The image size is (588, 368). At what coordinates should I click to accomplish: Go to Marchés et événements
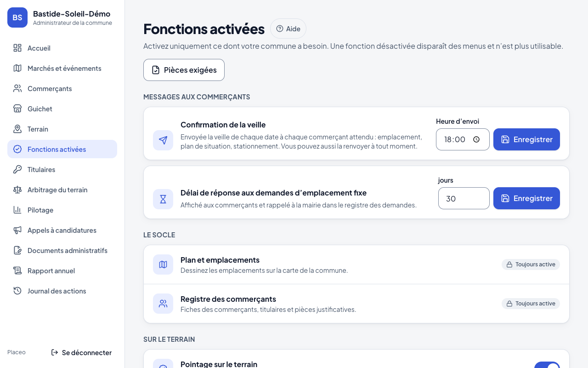click(x=62, y=68)
